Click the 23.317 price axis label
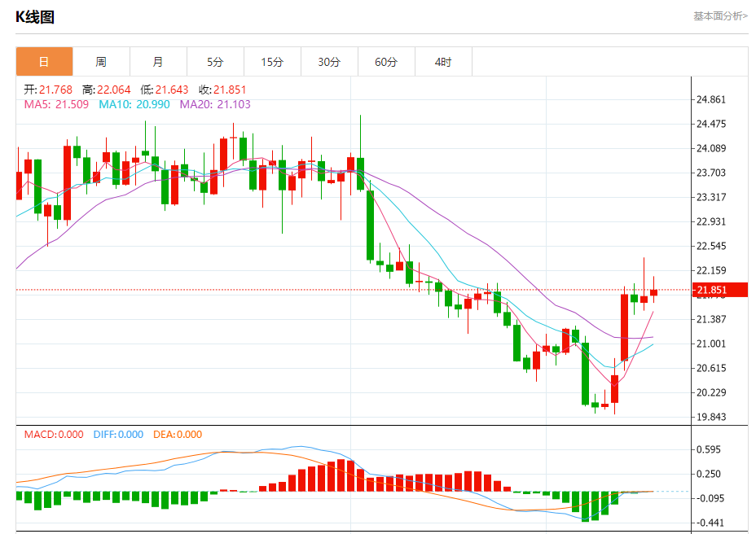Screen dimensions: 756x534 click(x=710, y=197)
